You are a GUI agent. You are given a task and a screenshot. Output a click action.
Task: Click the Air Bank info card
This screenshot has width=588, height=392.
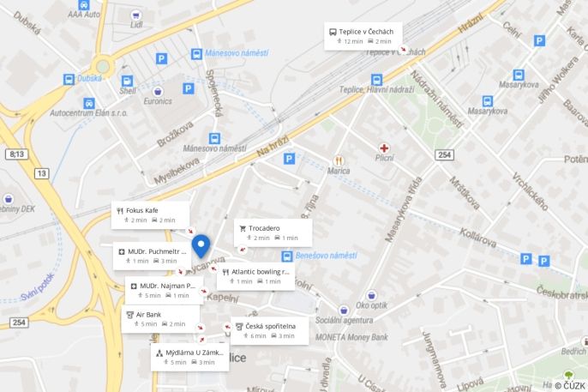[x=160, y=319]
